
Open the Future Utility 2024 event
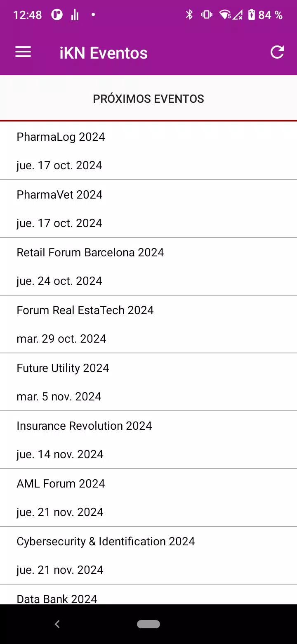[x=148, y=382]
